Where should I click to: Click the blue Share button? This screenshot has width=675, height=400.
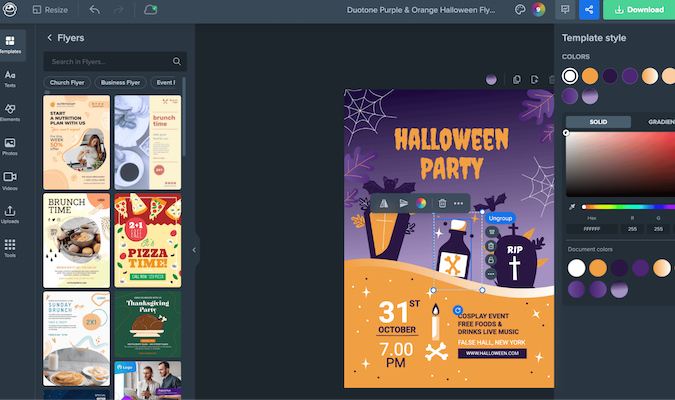589,9
